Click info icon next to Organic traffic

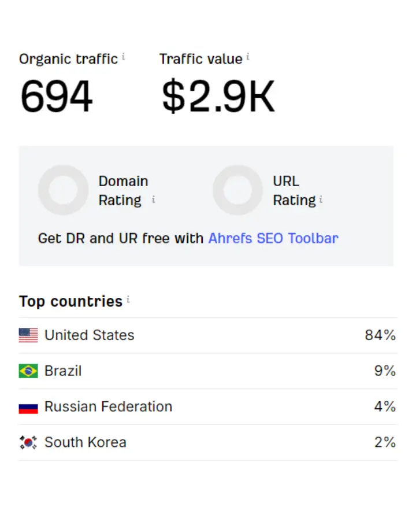(123, 57)
